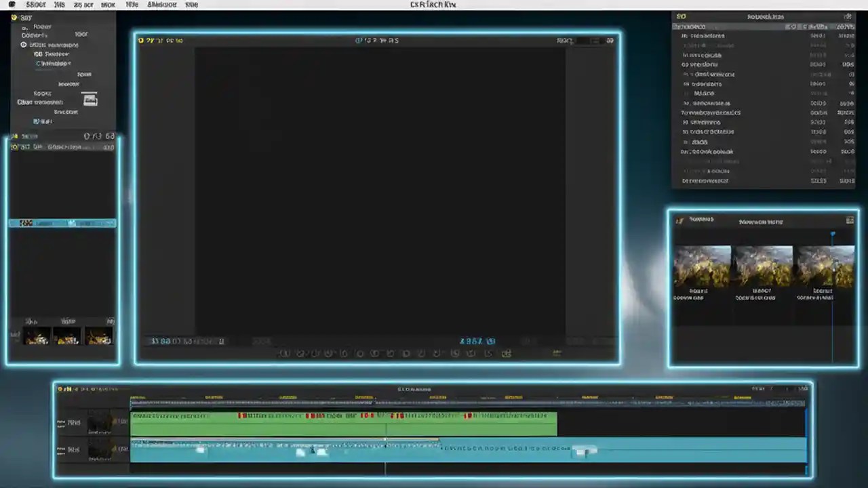
Task: Click the panel icon at top of the inspector
Action: 680,16
